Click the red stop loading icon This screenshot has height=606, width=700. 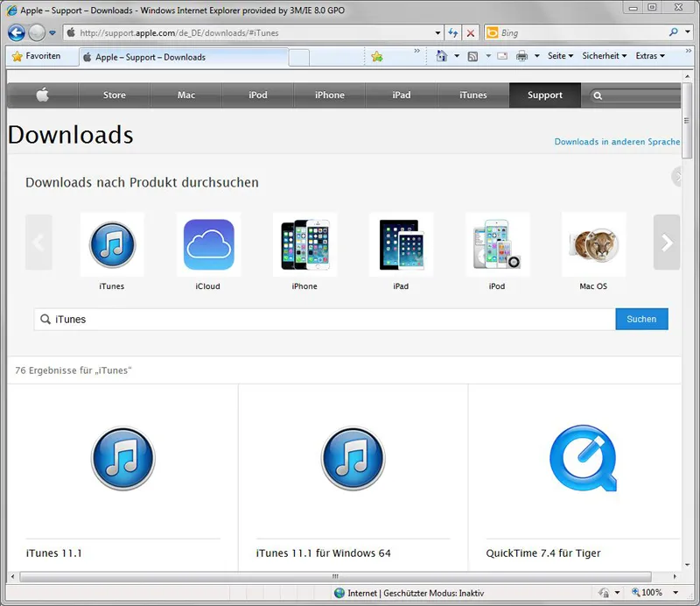(x=471, y=32)
